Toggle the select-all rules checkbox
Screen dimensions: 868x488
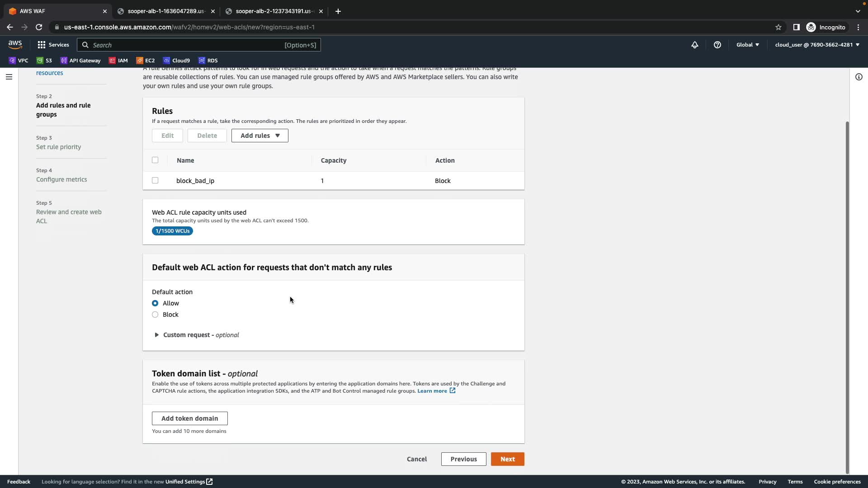pos(155,160)
